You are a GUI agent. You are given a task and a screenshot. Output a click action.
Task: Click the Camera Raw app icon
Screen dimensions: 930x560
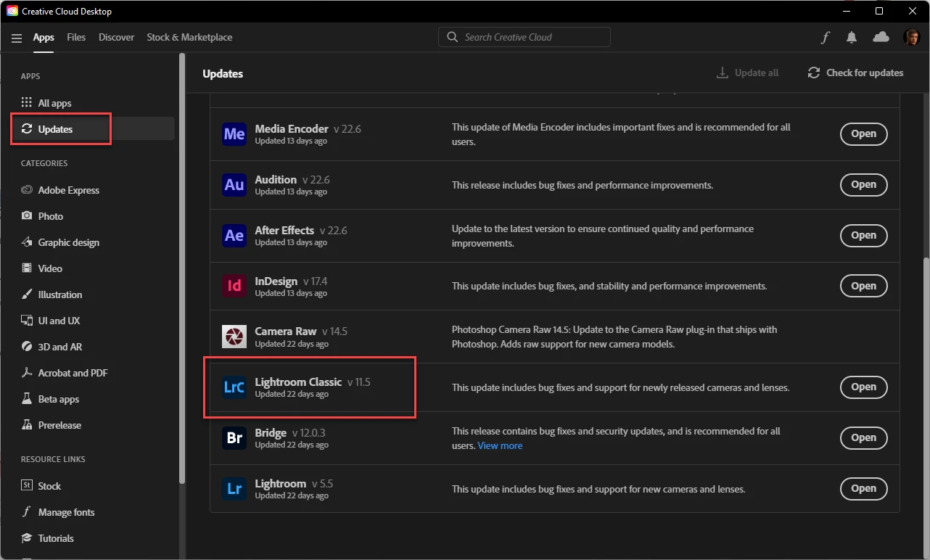coord(234,337)
